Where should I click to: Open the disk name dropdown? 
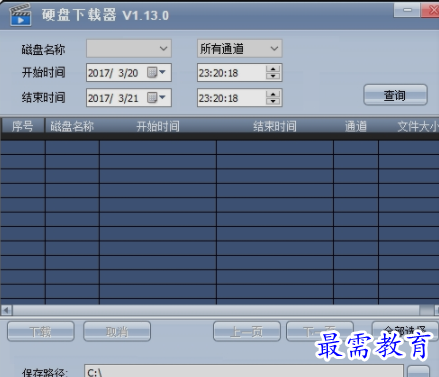tap(129, 48)
